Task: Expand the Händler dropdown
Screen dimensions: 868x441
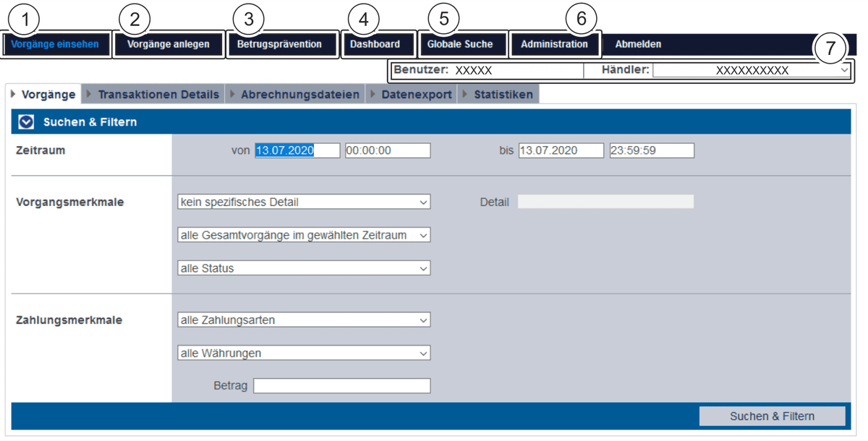Action: pyautogui.click(x=752, y=71)
